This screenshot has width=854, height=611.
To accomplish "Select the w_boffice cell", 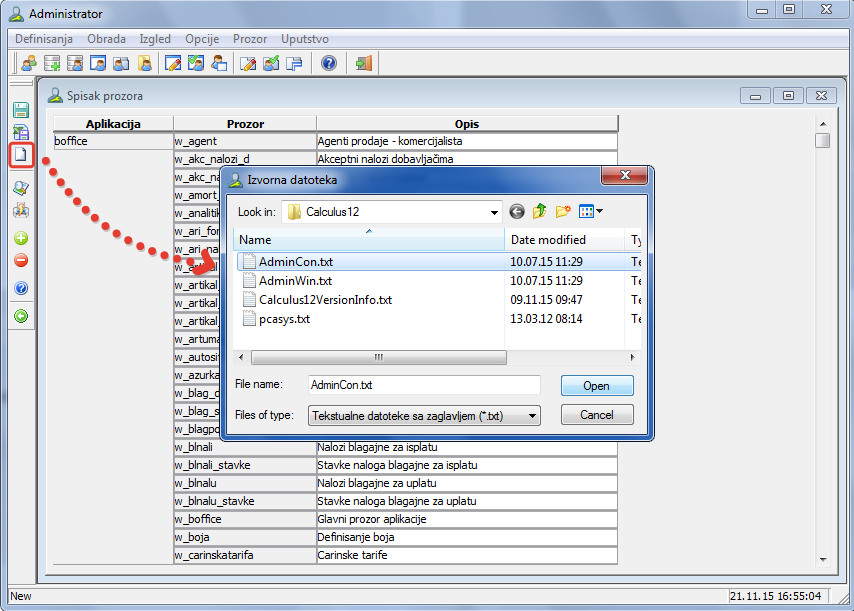I will [245, 519].
